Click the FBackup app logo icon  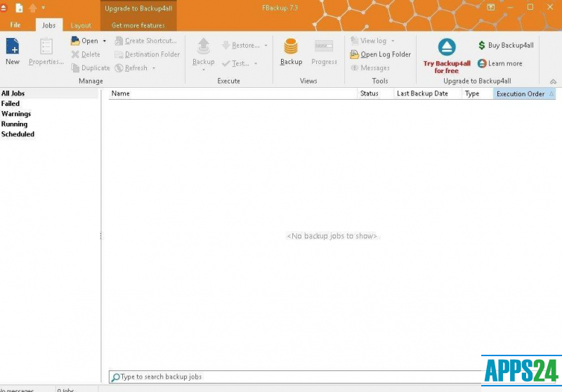(x=4, y=8)
